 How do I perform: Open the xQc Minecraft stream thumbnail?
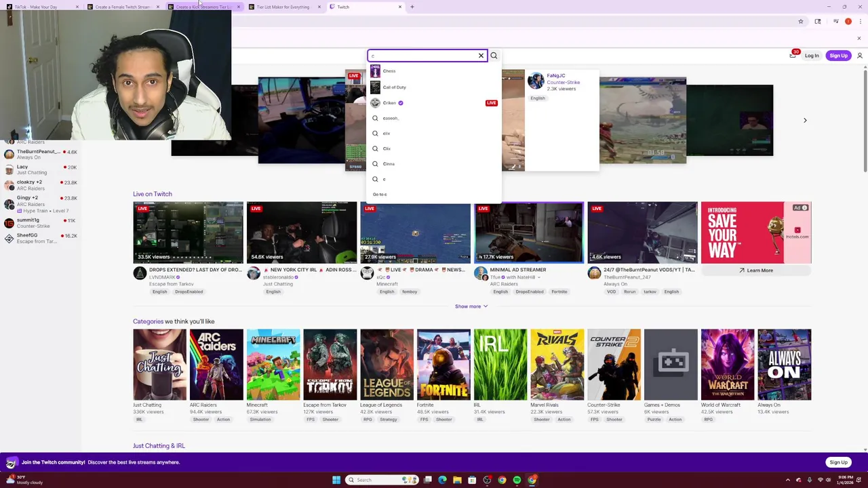415,232
